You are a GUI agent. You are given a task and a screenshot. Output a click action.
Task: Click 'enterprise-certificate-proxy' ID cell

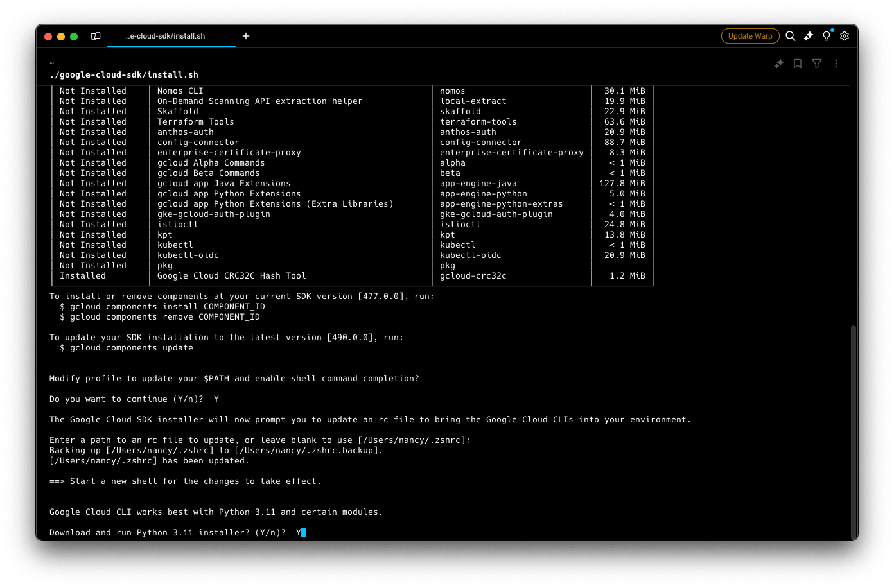(512, 153)
